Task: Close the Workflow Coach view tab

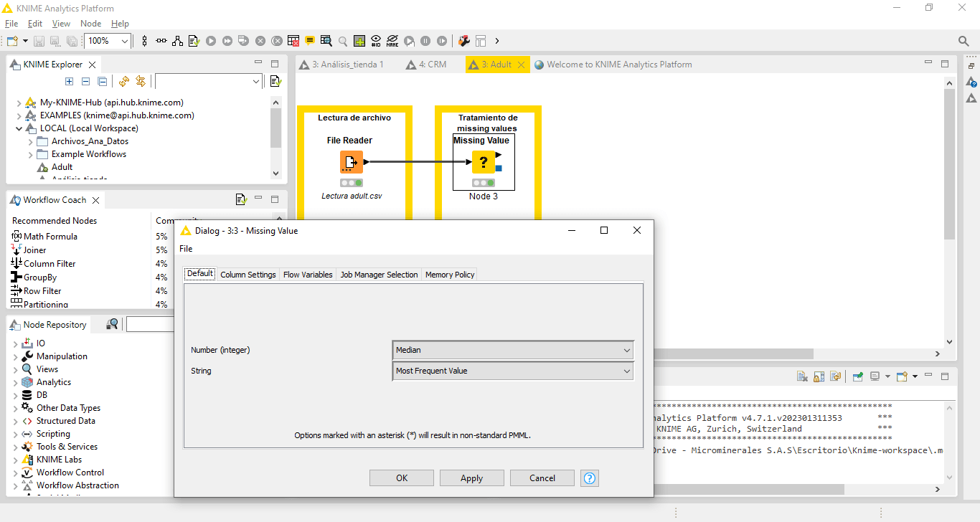Action: pyautogui.click(x=95, y=200)
